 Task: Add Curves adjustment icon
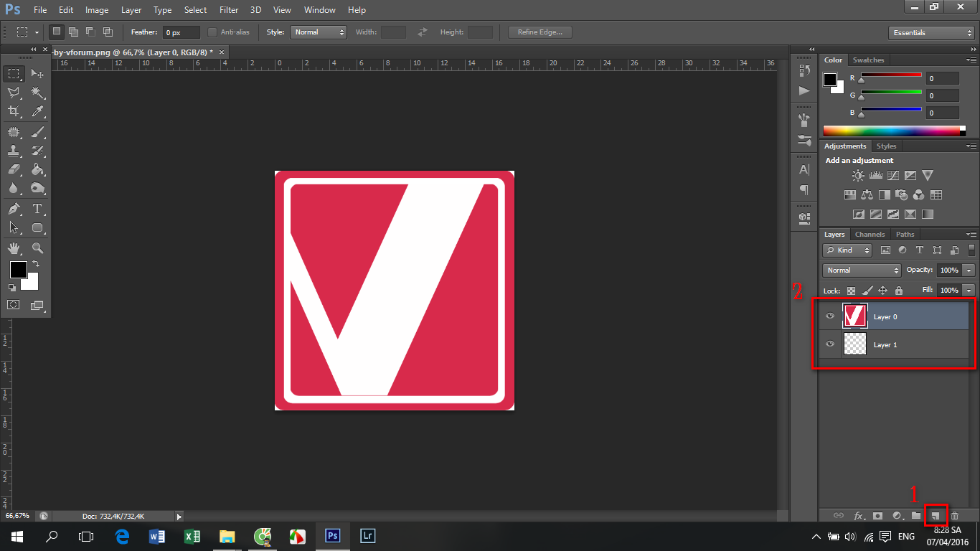[x=893, y=175]
